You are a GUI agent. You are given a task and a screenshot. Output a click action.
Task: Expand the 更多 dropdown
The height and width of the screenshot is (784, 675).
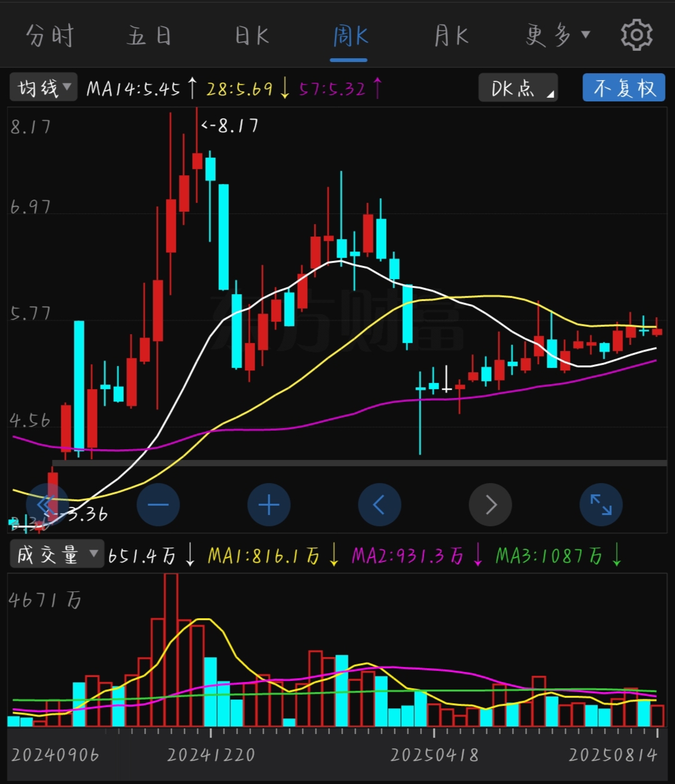tap(558, 36)
